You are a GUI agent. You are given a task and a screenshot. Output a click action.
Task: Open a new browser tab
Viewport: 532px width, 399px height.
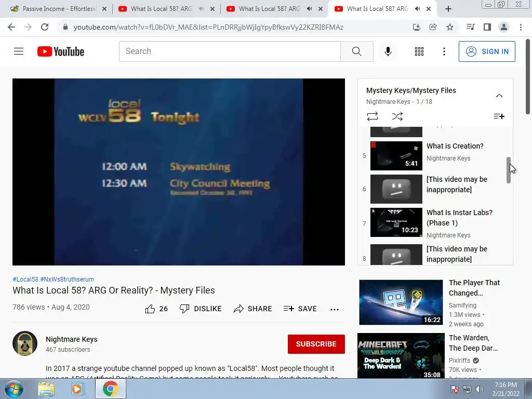click(x=448, y=9)
